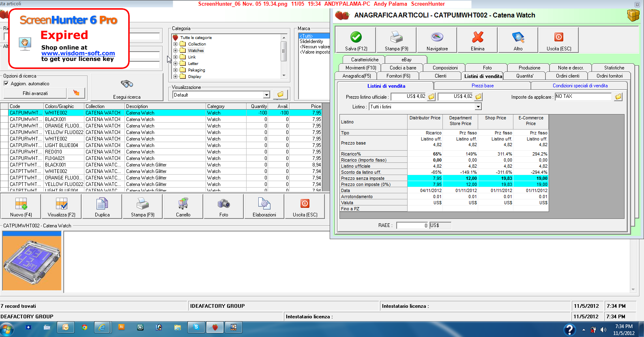This screenshot has width=644, height=337.
Task: Click the RAEE value input field
Action: pos(412,225)
